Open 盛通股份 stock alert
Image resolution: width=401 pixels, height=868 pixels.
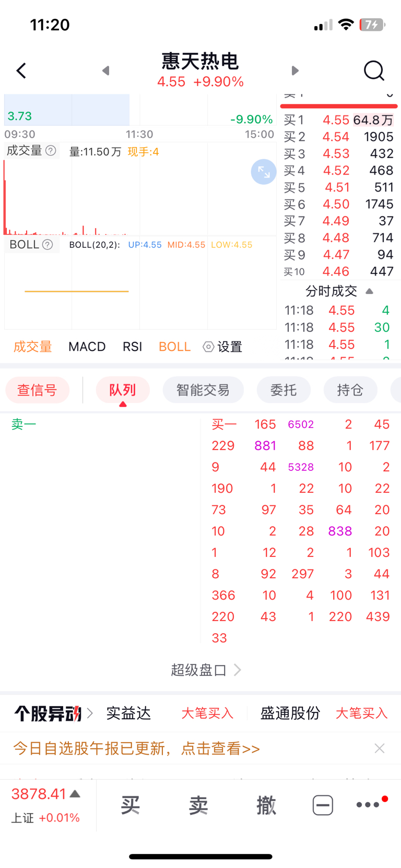290,713
